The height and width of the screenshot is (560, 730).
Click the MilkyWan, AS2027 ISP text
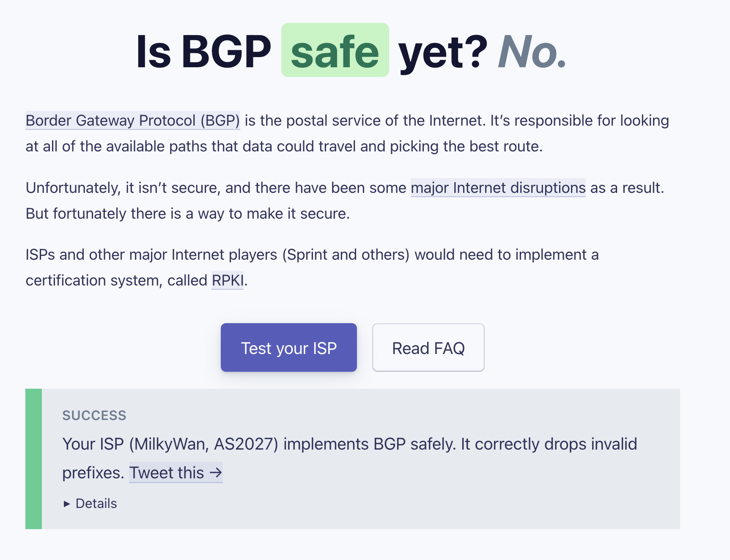(203, 444)
